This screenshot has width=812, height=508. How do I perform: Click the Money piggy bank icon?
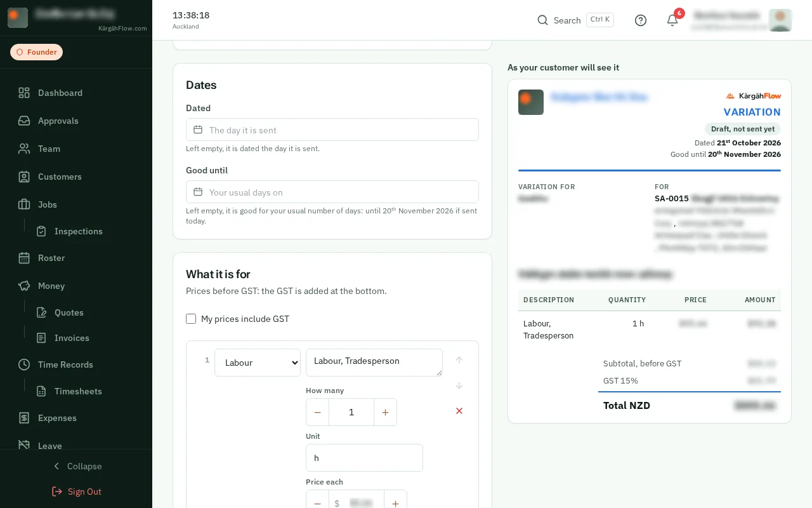(x=24, y=286)
